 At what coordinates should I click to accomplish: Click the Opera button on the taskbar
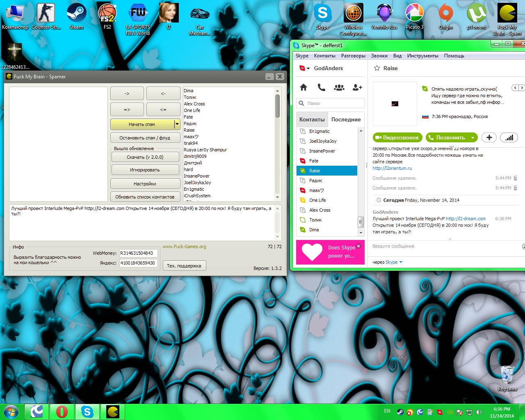point(62,411)
